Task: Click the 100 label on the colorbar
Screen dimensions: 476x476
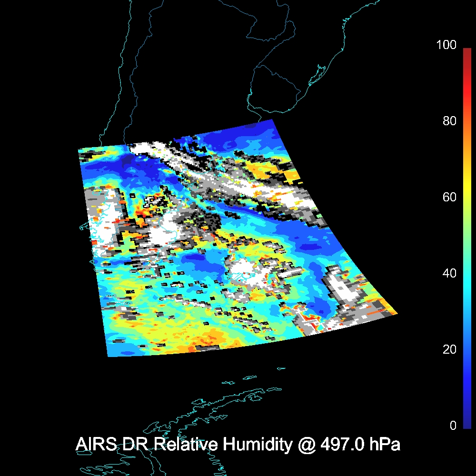Action: click(x=446, y=45)
